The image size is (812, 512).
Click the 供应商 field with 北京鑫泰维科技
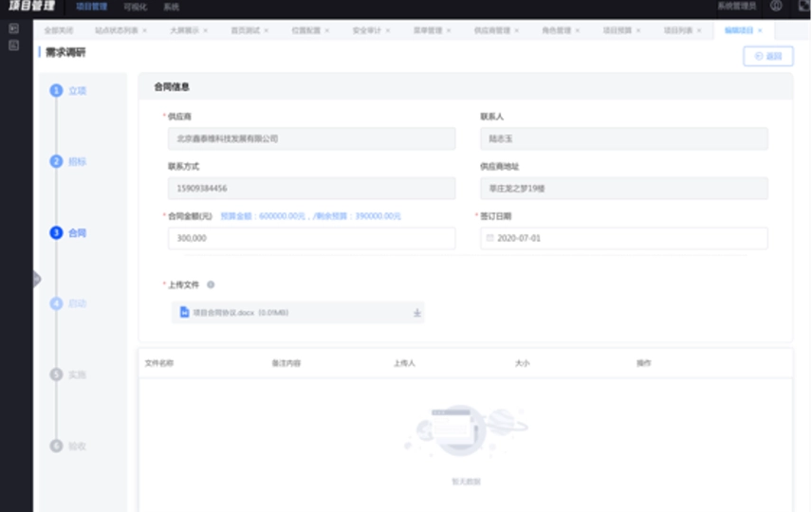coord(312,138)
